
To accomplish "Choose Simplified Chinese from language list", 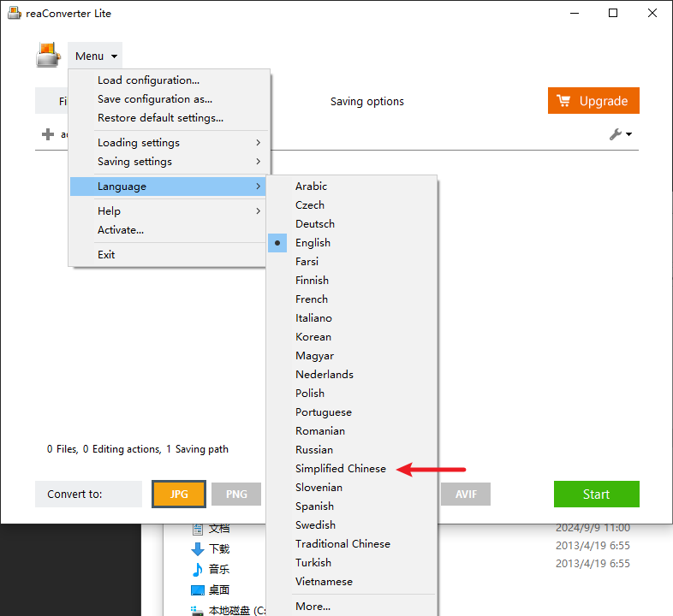I will click(x=341, y=469).
